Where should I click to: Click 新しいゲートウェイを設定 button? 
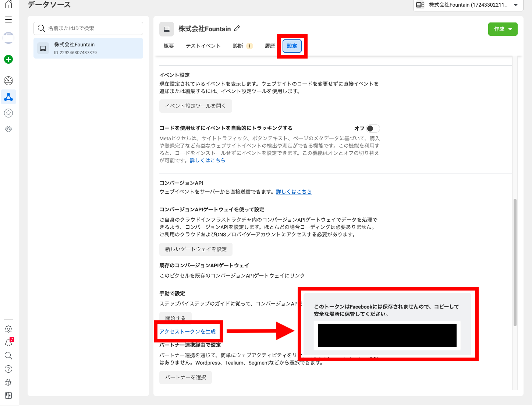[196, 249]
